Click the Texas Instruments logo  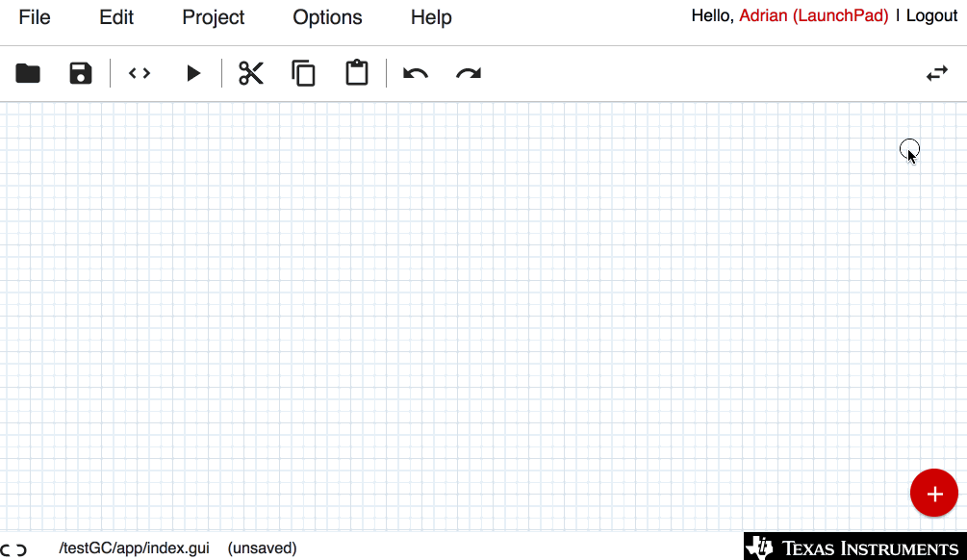pos(852,547)
